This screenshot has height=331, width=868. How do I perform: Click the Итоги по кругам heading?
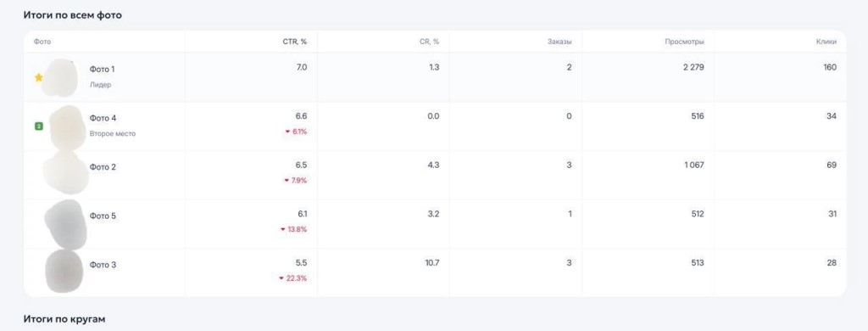click(64, 319)
